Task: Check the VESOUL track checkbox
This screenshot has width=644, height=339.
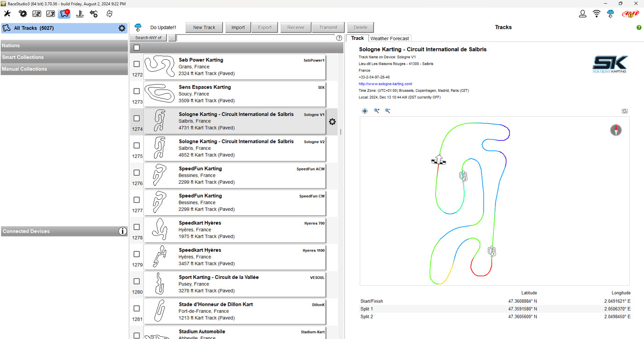Action: 137,281
